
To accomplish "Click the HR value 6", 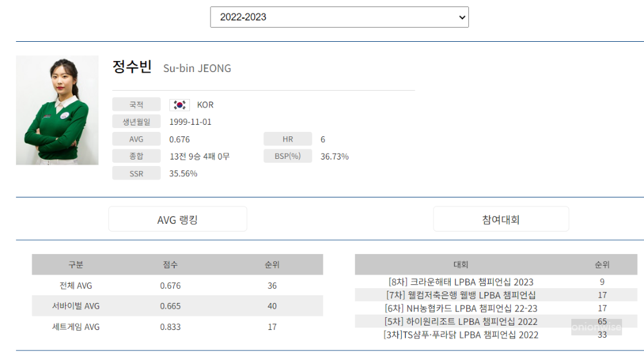I will [x=323, y=140].
